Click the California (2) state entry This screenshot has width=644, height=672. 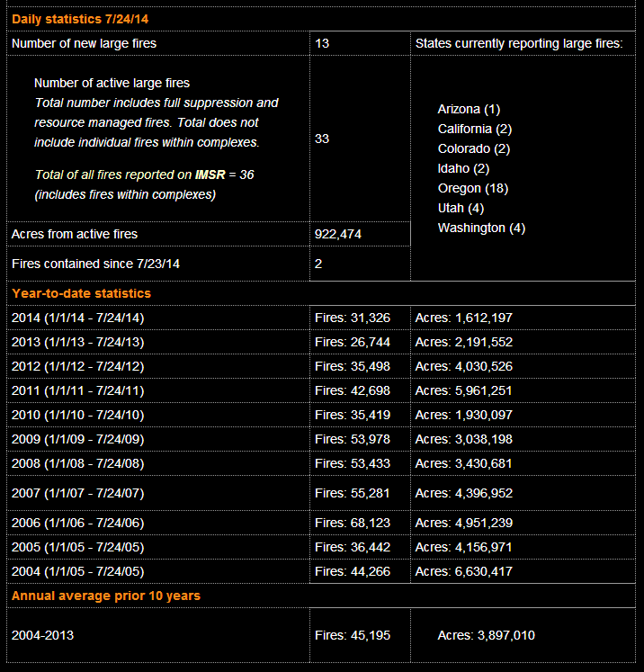click(x=475, y=129)
